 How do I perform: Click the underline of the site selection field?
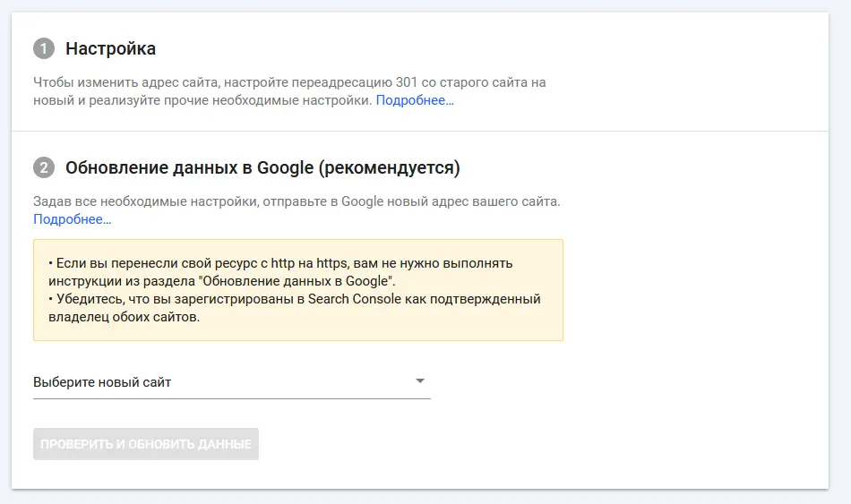click(232, 398)
